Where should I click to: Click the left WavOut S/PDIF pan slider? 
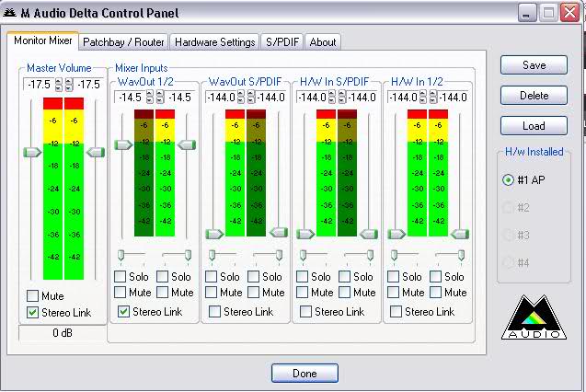click(212, 255)
